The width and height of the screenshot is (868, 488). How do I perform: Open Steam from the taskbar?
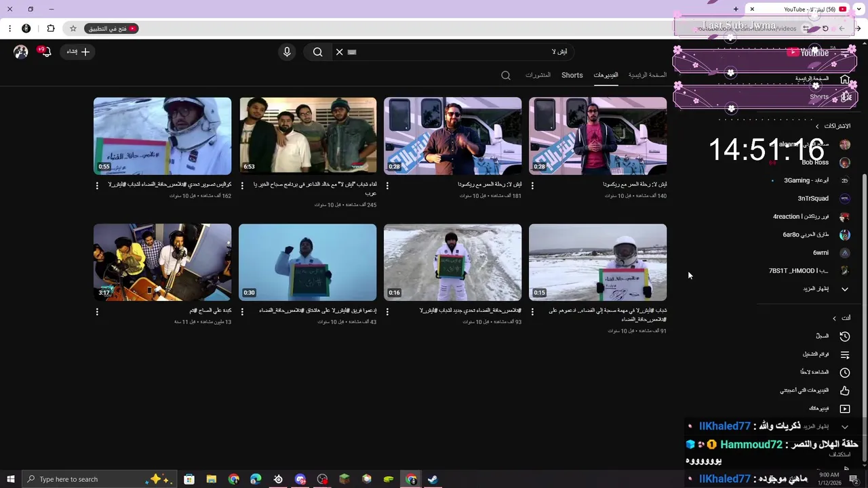pos(433,479)
